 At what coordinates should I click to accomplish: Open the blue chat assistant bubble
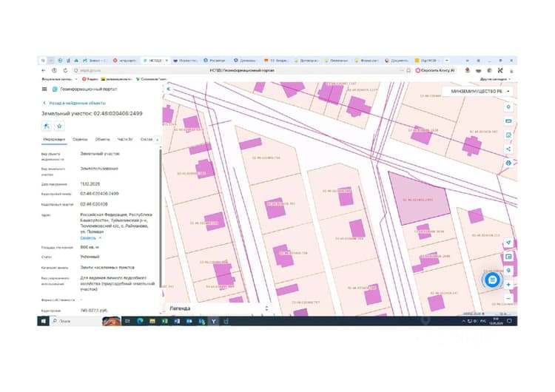[x=492, y=280]
